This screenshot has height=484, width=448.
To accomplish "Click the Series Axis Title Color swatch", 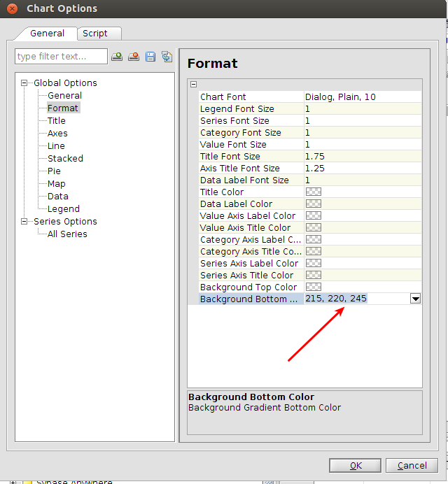I will [x=314, y=275].
